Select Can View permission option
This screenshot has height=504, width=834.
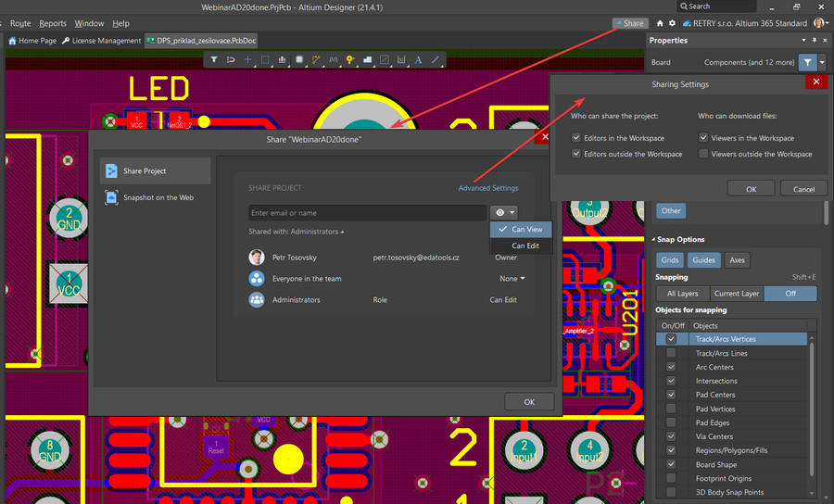[521, 229]
